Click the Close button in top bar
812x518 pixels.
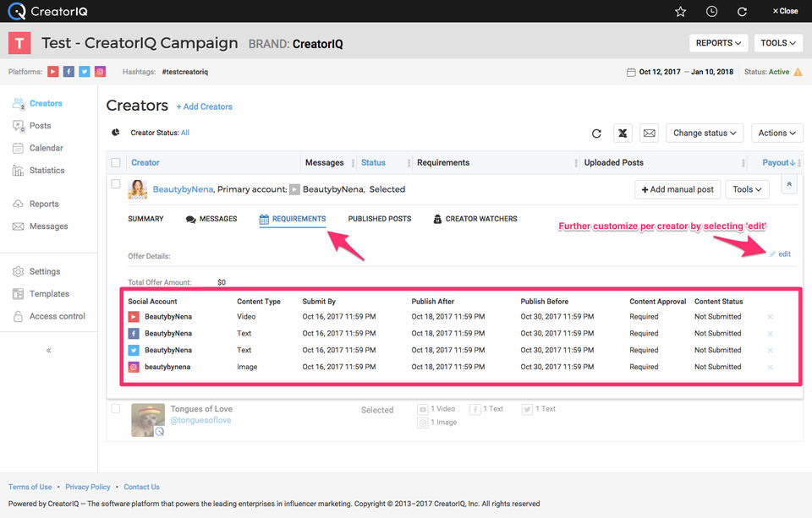click(x=785, y=11)
